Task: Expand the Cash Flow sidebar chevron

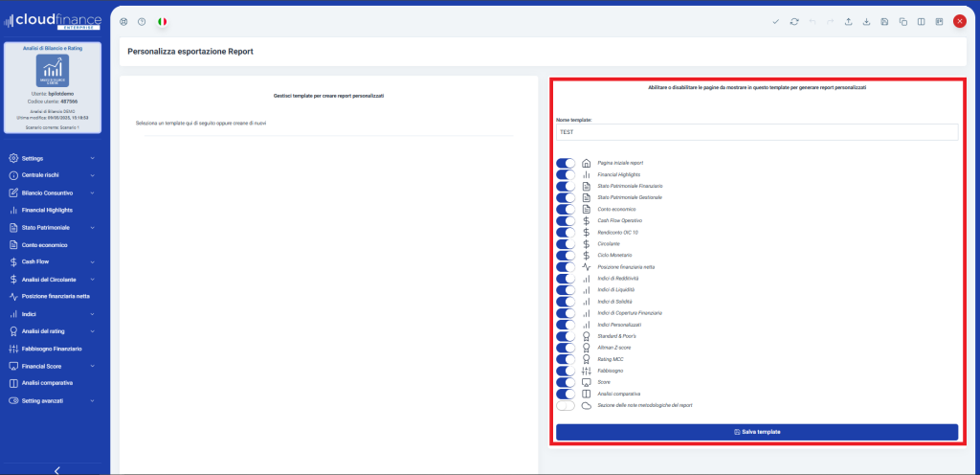Action: 93,261
